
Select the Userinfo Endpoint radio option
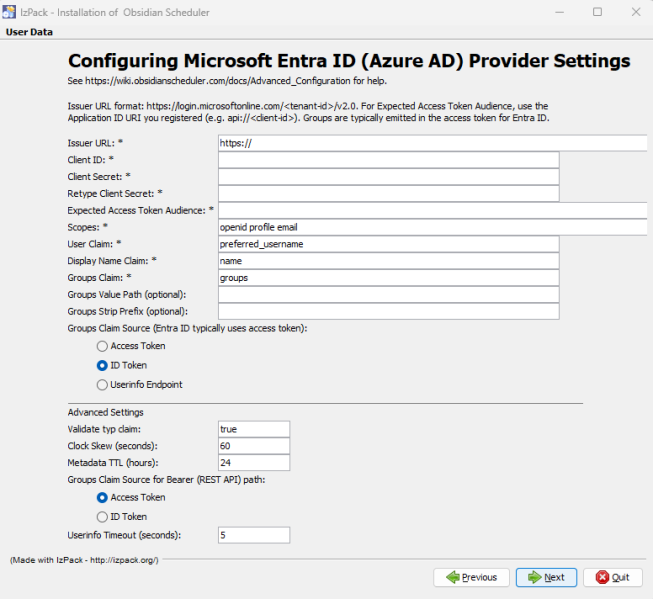point(140,384)
